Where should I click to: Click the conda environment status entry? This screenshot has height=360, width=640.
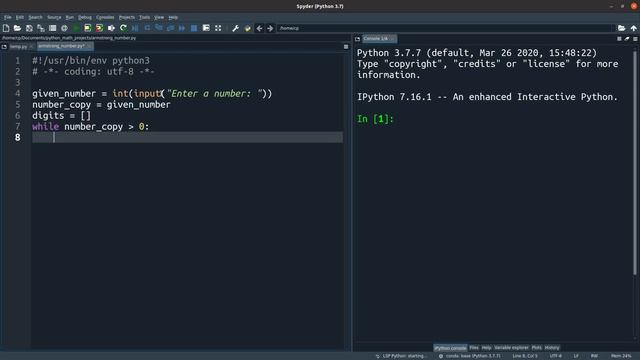tap(469, 356)
